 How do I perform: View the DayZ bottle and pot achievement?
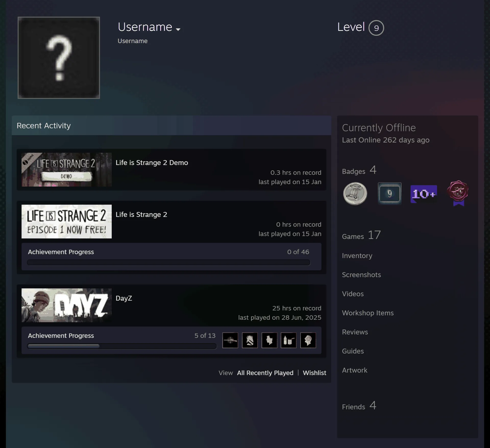coord(289,340)
